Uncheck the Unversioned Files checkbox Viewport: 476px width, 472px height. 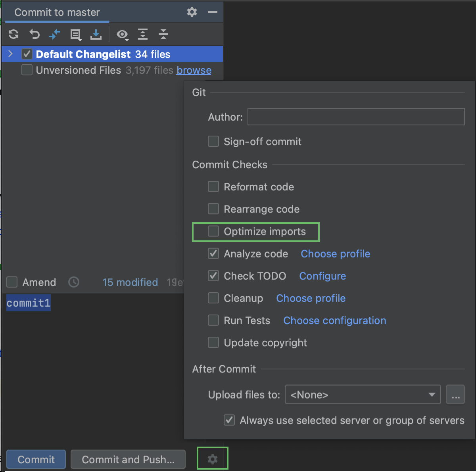pyautogui.click(x=27, y=70)
